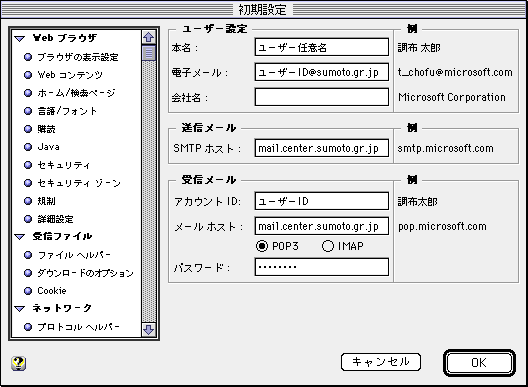Collapse the ネットワーク section
The height and width of the screenshot is (387, 528).
(20, 309)
